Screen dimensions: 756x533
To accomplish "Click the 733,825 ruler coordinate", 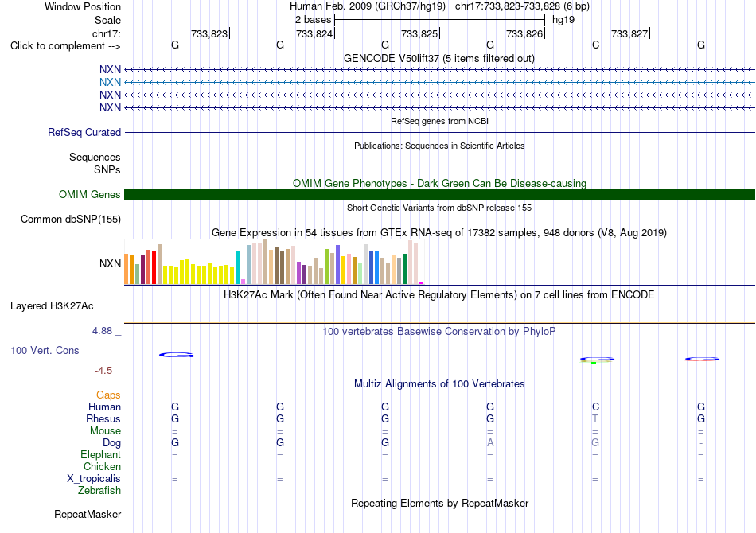I will (x=419, y=33).
